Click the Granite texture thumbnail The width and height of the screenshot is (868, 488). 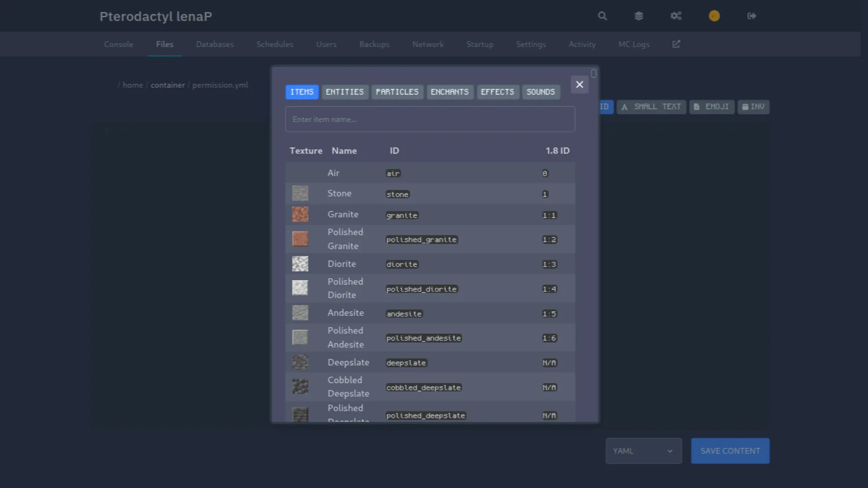pos(300,214)
